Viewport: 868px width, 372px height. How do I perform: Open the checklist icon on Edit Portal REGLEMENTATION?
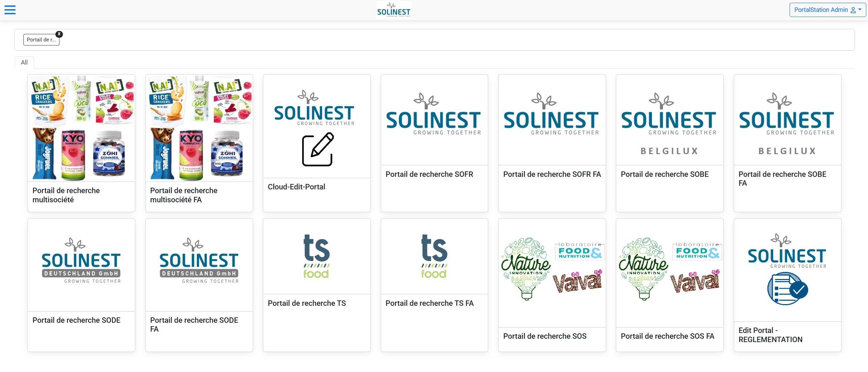click(x=787, y=289)
